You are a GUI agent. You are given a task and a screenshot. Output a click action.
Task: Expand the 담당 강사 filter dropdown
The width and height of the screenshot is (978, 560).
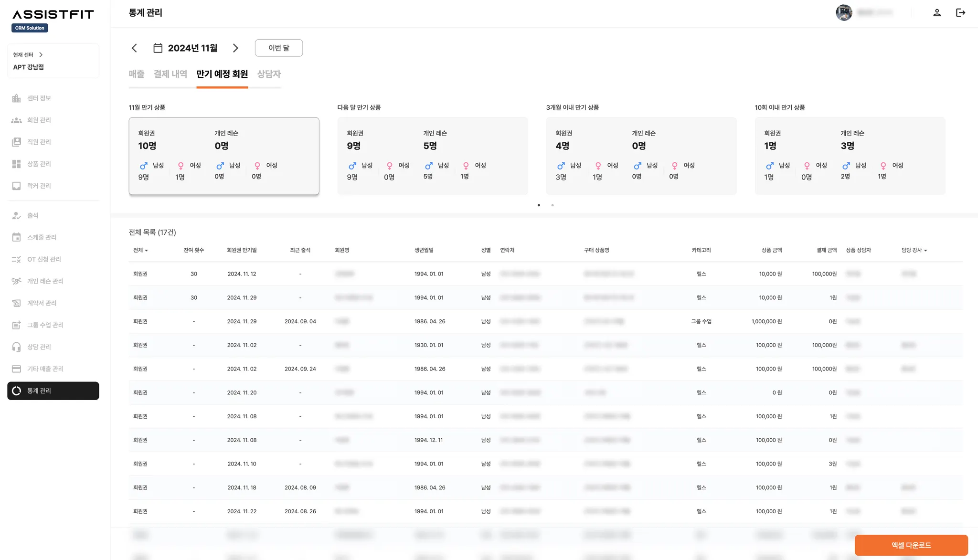pos(914,250)
